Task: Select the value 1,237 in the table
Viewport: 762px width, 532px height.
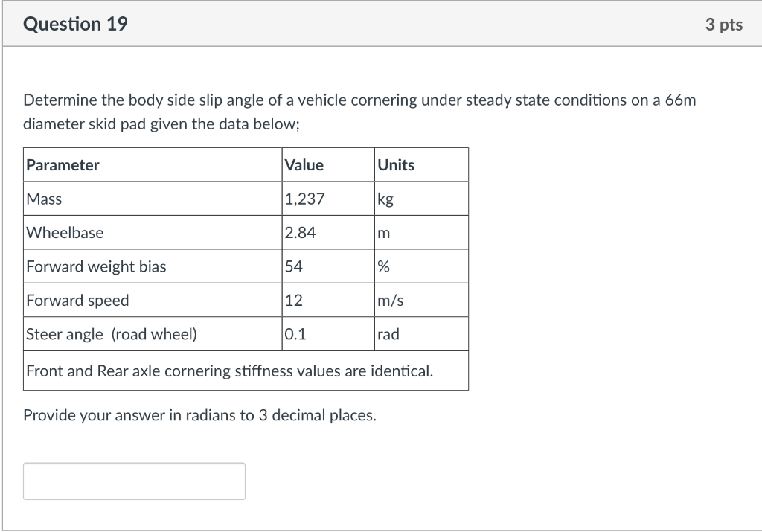Action: (x=301, y=198)
